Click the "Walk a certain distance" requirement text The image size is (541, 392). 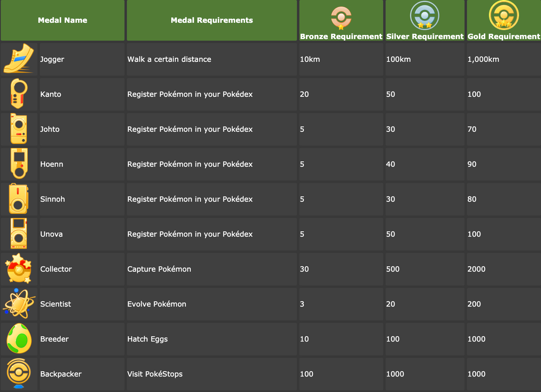(169, 59)
